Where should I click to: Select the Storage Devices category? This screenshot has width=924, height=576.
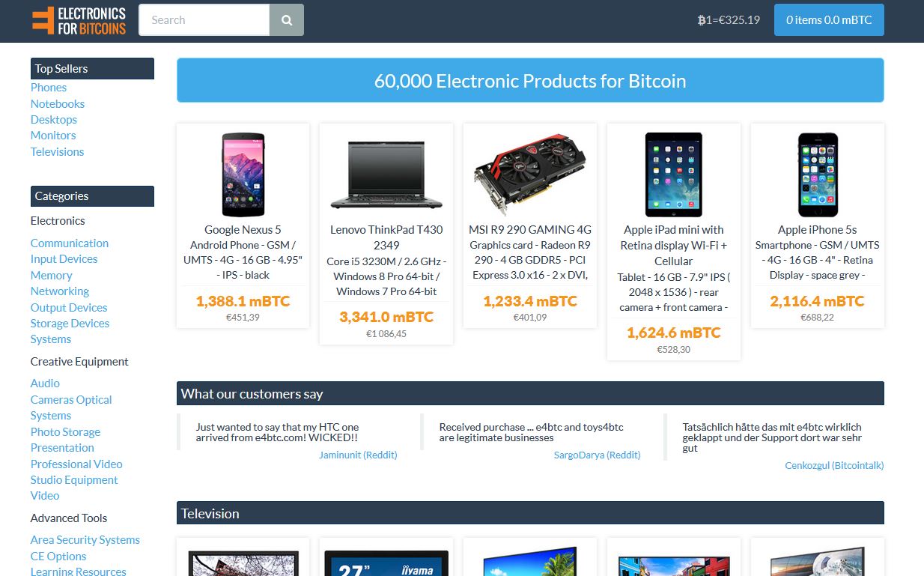tap(70, 324)
